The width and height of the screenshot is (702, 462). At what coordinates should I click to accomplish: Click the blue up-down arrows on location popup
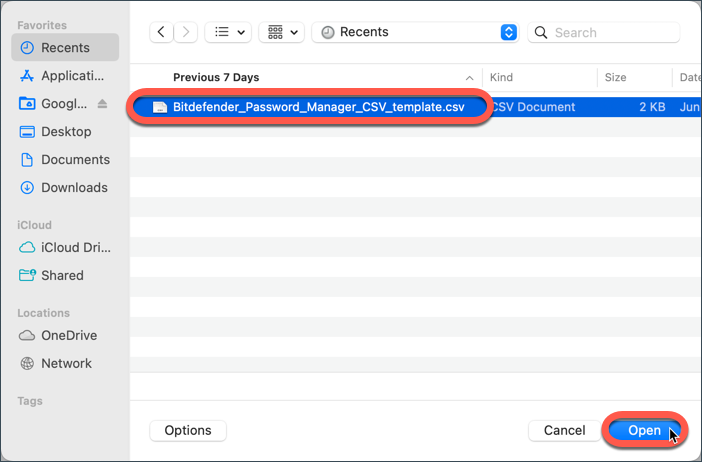point(509,32)
